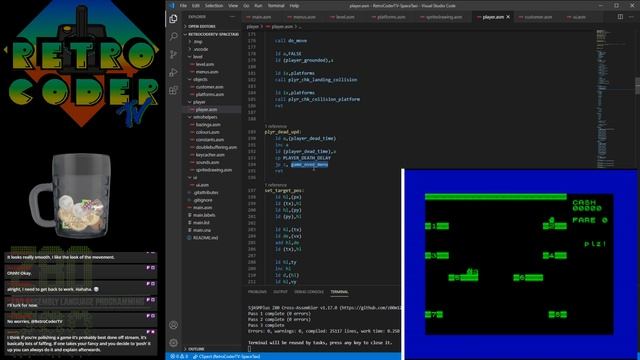Switch to the Problems panel tab

click(x=257, y=292)
